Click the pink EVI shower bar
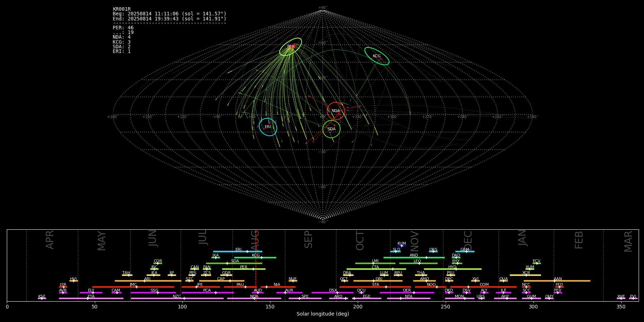 coord(633,298)
